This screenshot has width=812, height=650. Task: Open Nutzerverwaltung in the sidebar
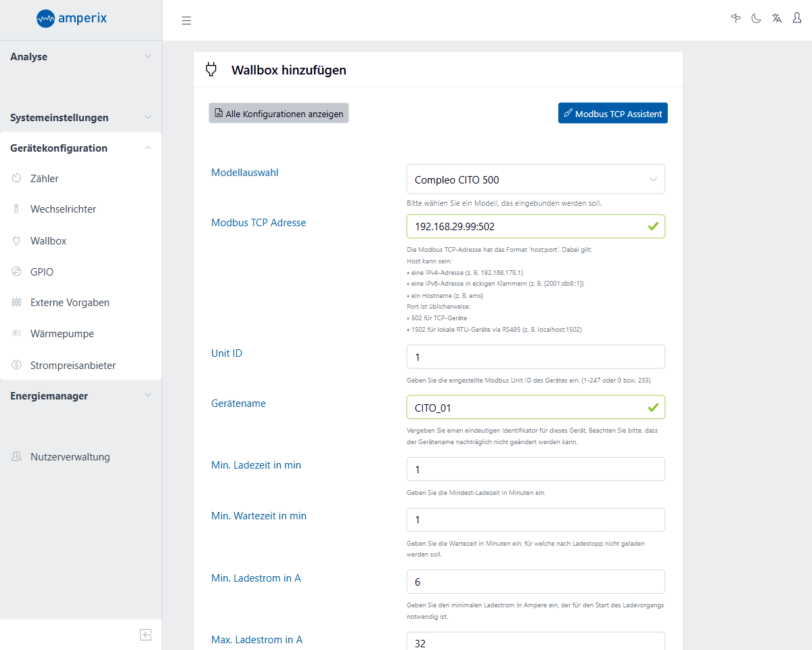click(x=70, y=457)
